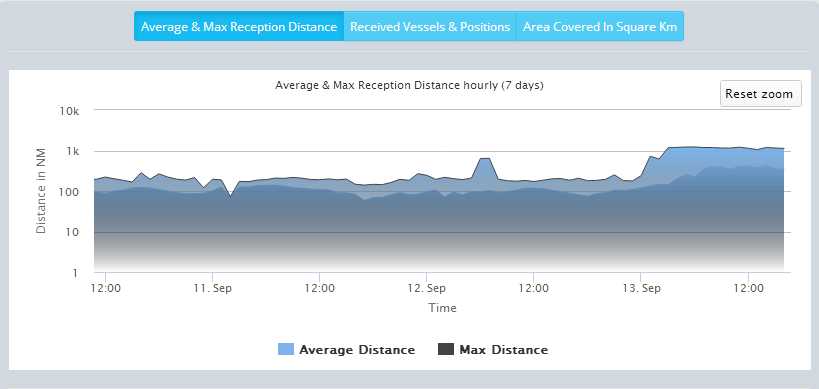Screen dimensions: 819x389
Task: Click the 11. Sep time axis label
Action: pyautogui.click(x=212, y=288)
